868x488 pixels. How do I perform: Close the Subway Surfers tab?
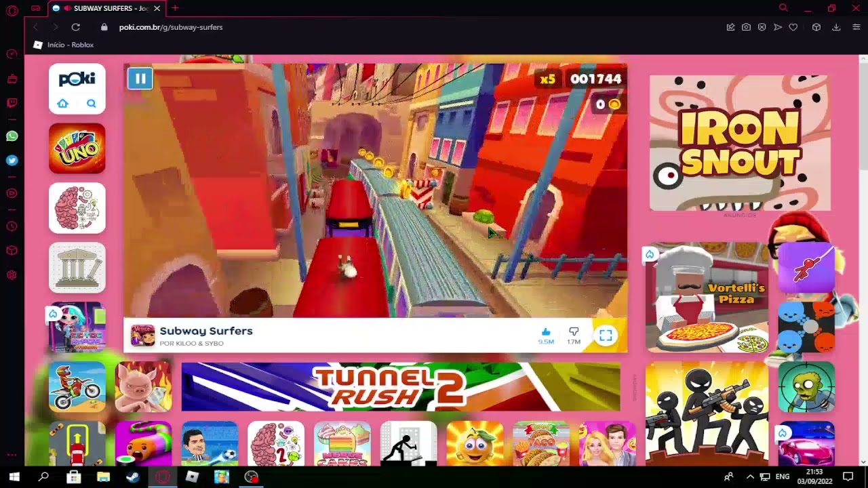[157, 8]
